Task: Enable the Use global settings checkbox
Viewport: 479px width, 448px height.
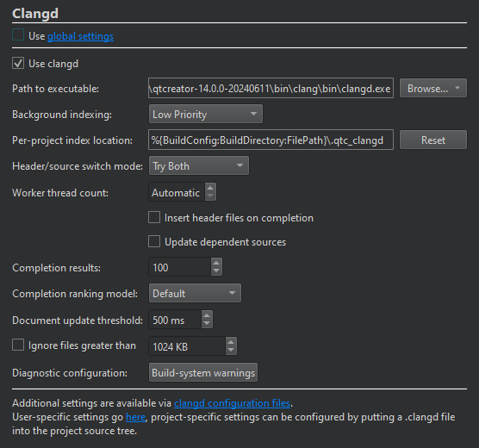Action: (x=18, y=34)
